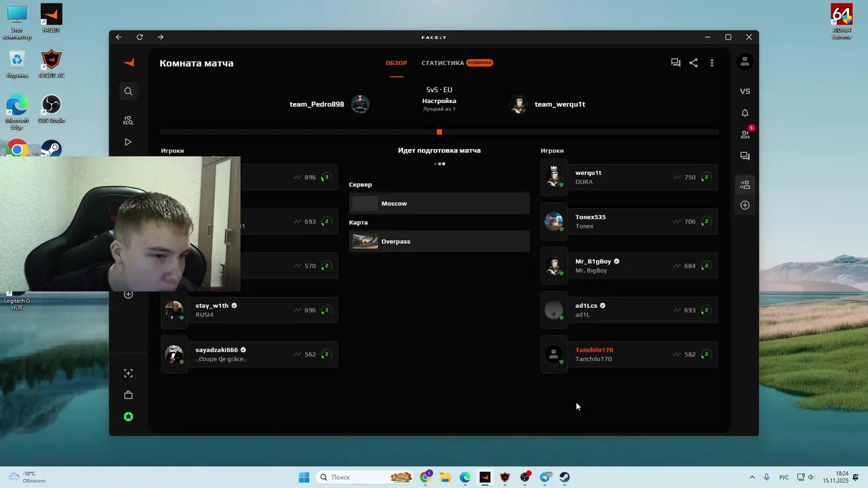
Task: Click stay_w1th's avatar
Action: 174,310
